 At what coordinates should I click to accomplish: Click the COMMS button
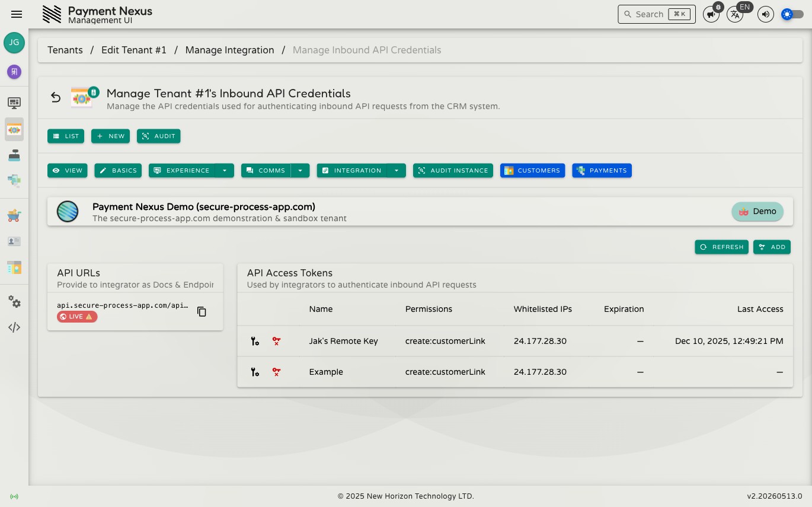tap(266, 170)
